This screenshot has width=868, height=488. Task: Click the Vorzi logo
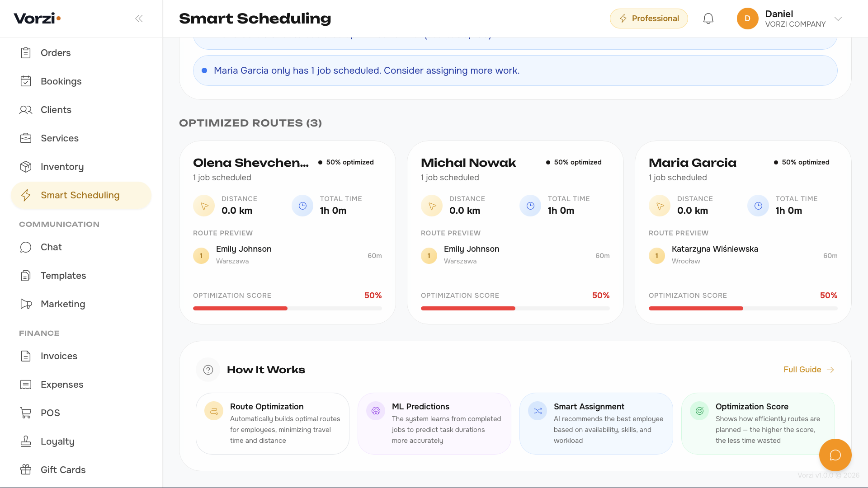(x=37, y=19)
